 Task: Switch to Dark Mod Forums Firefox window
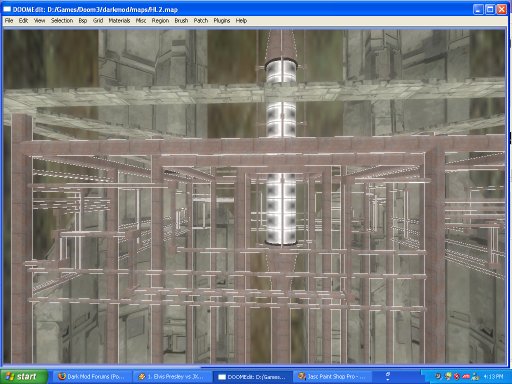pos(91,377)
